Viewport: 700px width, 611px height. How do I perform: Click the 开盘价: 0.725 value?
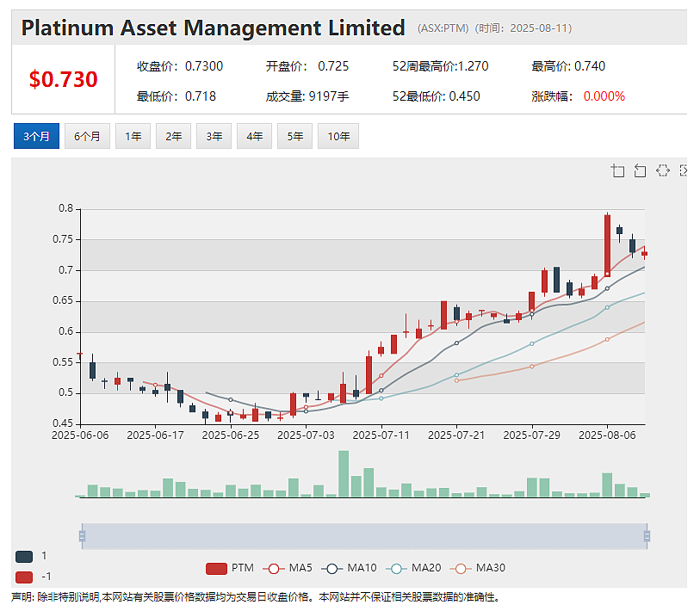pyautogui.click(x=307, y=66)
